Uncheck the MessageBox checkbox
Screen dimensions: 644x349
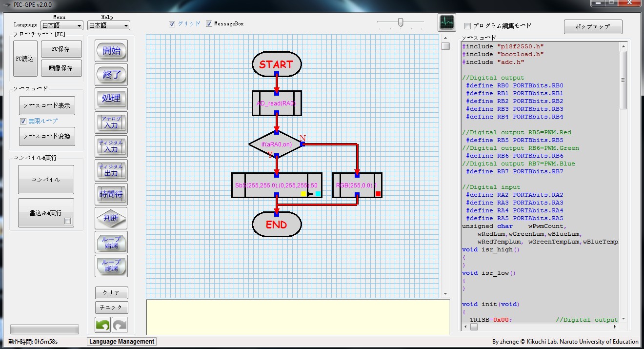[x=209, y=24]
